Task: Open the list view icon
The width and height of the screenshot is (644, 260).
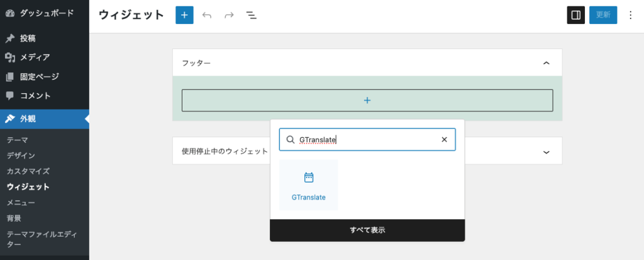Action: (251, 15)
